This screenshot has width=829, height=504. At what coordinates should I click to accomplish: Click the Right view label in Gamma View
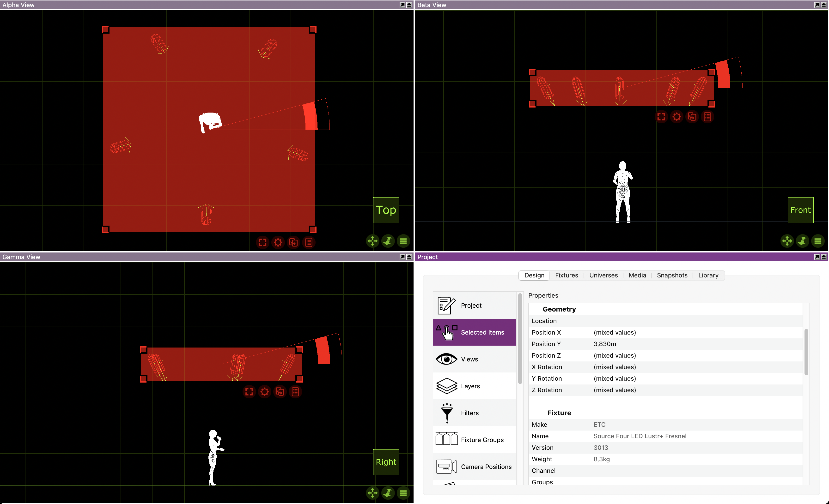pyautogui.click(x=386, y=462)
